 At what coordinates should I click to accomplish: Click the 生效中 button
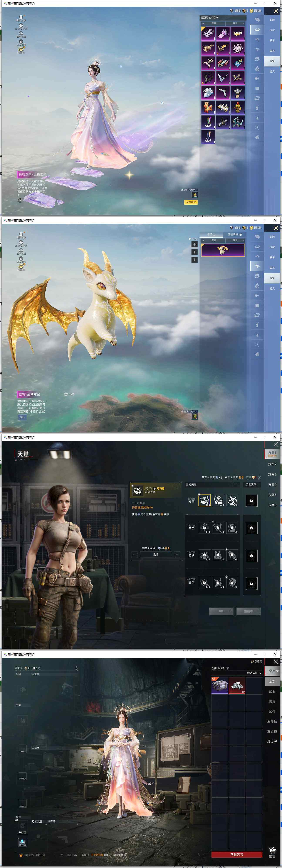[248, 611]
